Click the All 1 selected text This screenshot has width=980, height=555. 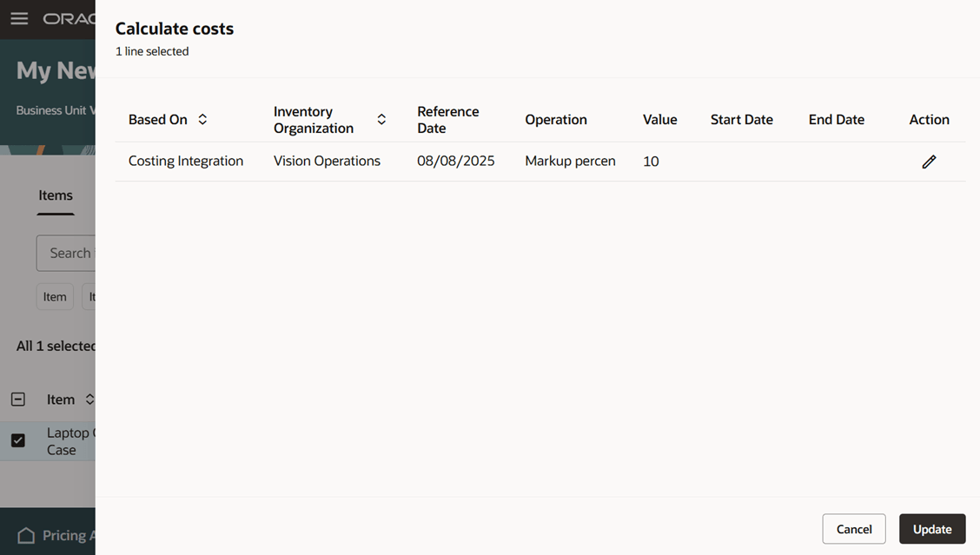[x=54, y=345]
